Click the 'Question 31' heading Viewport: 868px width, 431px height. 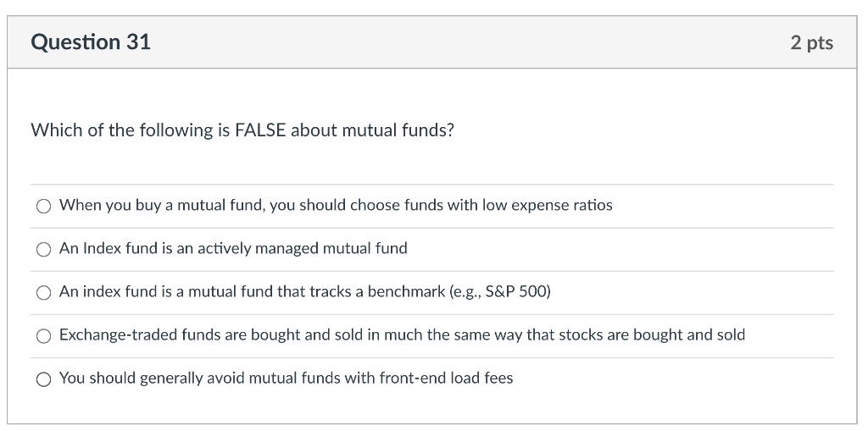[x=91, y=42]
